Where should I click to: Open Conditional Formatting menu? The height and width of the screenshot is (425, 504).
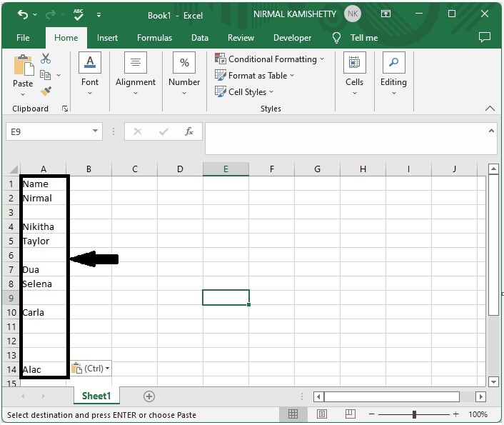click(269, 59)
